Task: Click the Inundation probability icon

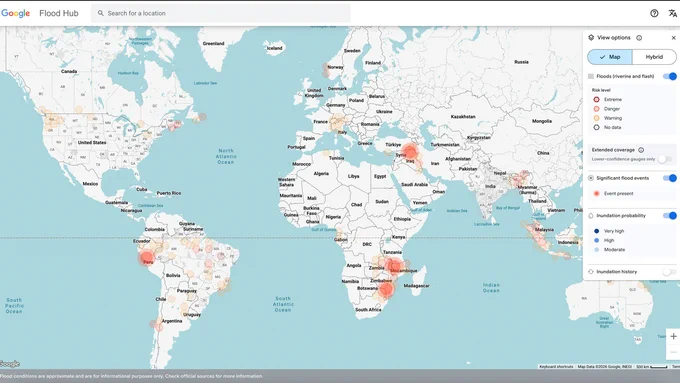Action: (591, 216)
